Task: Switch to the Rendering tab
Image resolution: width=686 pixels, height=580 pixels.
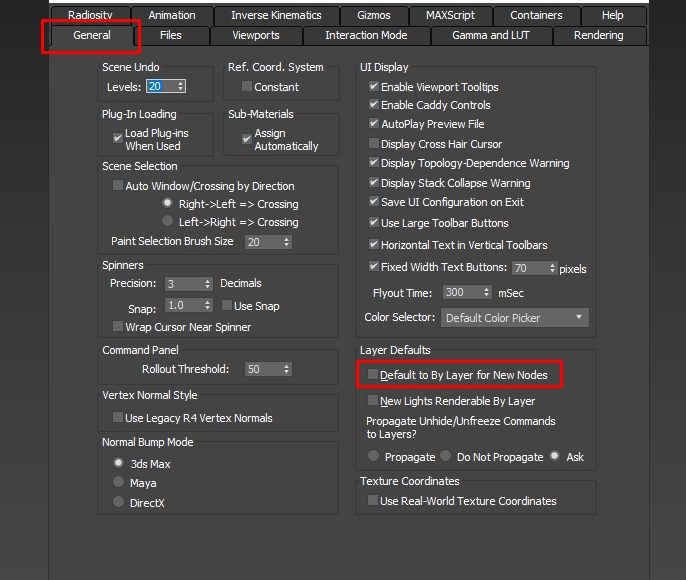Action: (x=598, y=35)
